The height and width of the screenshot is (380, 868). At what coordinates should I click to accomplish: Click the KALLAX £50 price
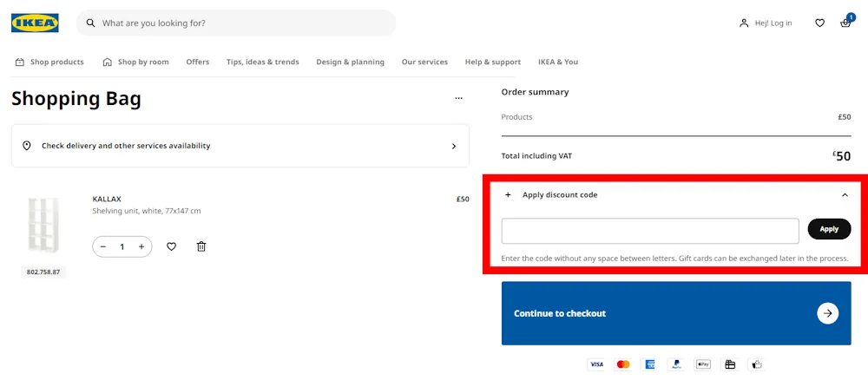463,200
